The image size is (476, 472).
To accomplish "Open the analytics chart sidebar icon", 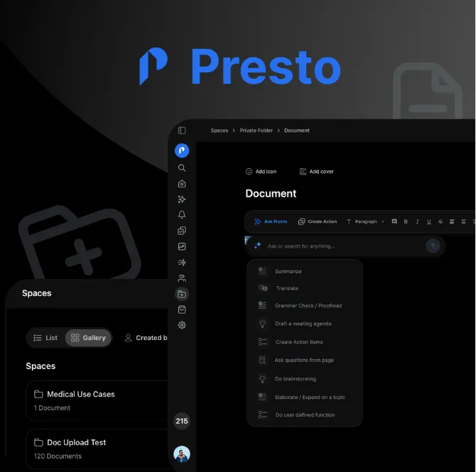I will click(182, 246).
